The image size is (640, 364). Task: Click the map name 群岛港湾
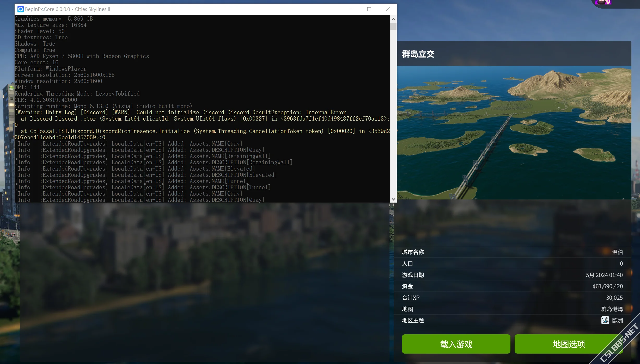612,309
